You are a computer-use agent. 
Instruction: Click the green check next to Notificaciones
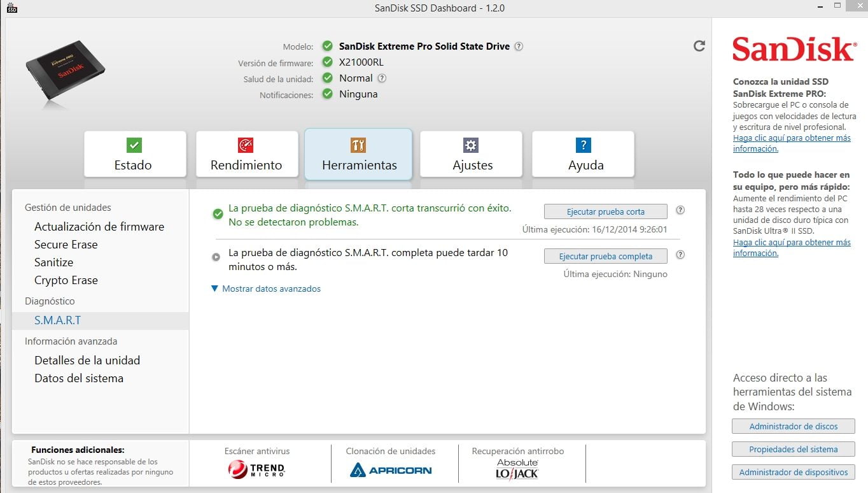coord(327,94)
